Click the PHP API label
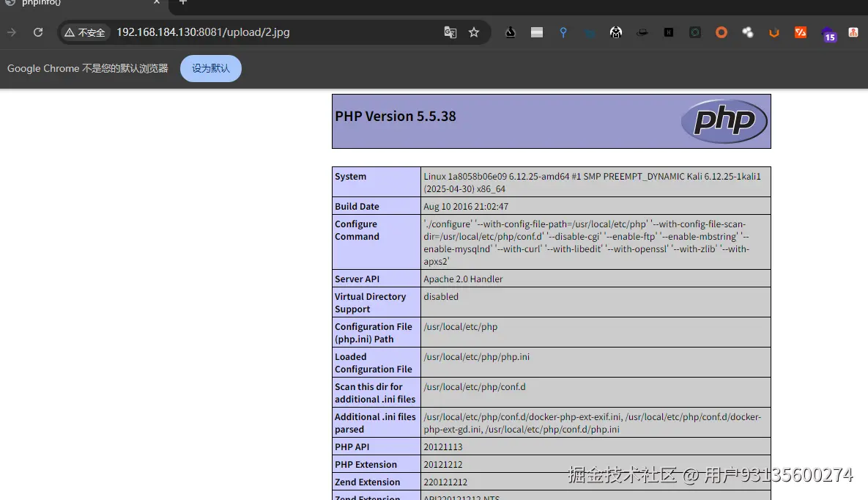 click(x=352, y=446)
